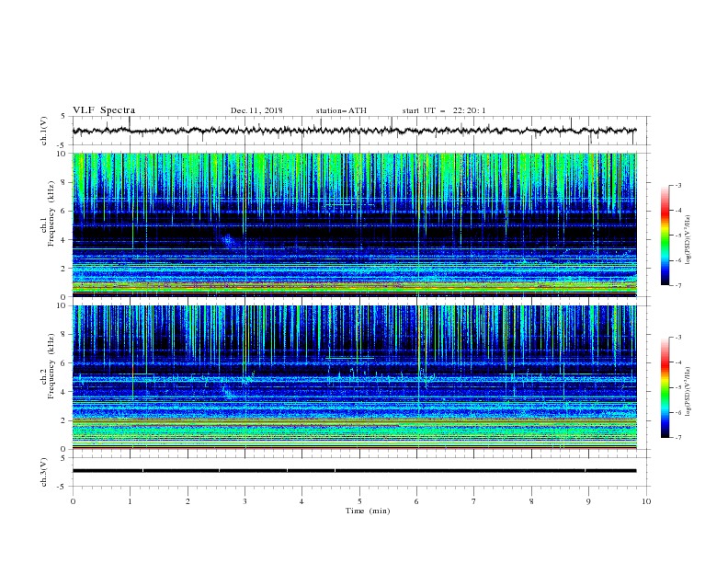Screen dimensions: 728x563
Task: Click the time axis tick label "10"
Action: (x=646, y=501)
